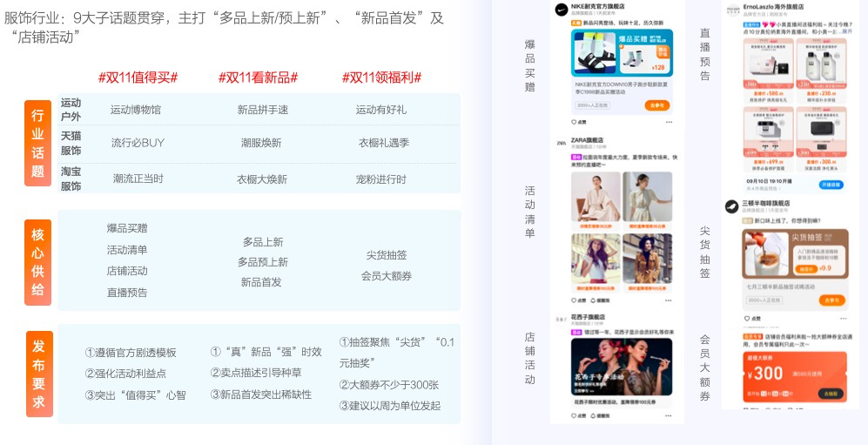Tap 去参与 on the Nike post
The height and width of the screenshot is (445, 868).
[657, 105]
